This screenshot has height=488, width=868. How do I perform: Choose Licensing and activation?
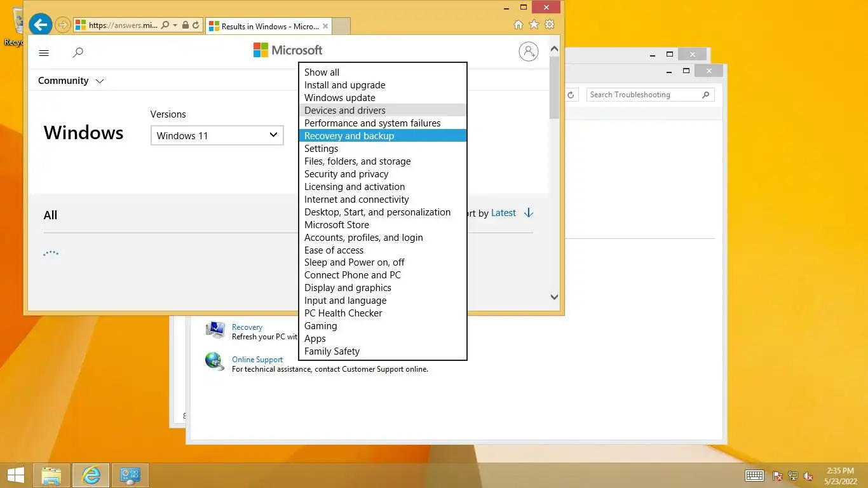pos(383,187)
